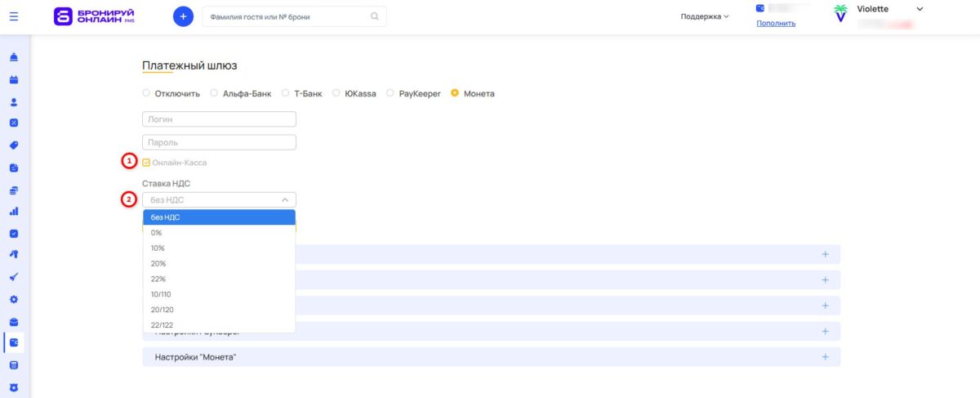Open the gear settings icon in sidebar
Viewport: 980px width, 398px height.
[x=14, y=299]
